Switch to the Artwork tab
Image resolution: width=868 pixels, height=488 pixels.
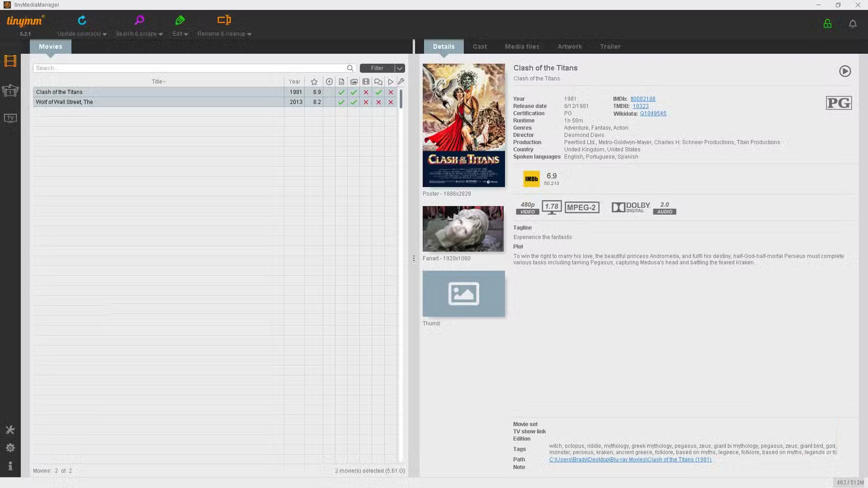pos(570,47)
